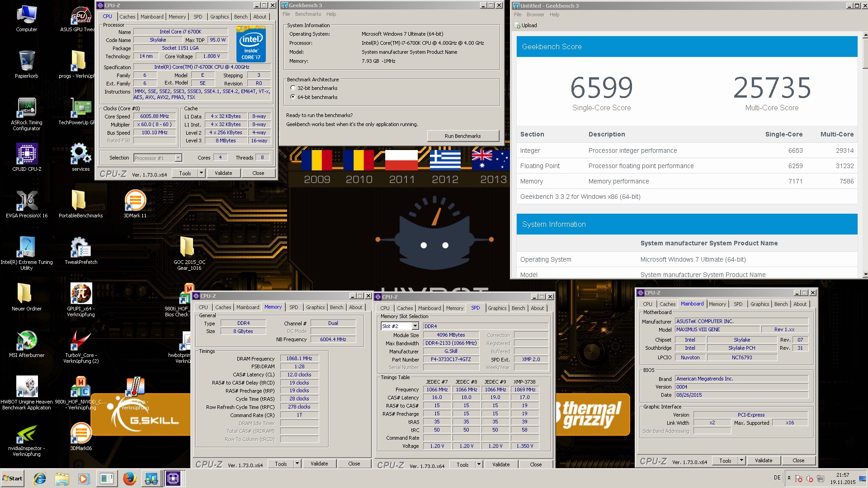Image resolution: width=868 pixels, height=488 pixels.
Task: Open the Help menu in Geekbench 3 window
Action: pyautogui.click(x=331, y=14)
